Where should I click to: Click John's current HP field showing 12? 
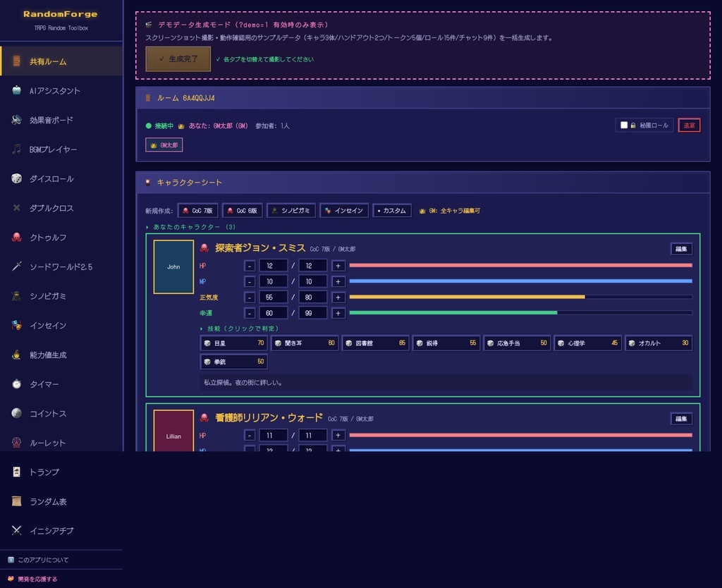click(274, 266)
